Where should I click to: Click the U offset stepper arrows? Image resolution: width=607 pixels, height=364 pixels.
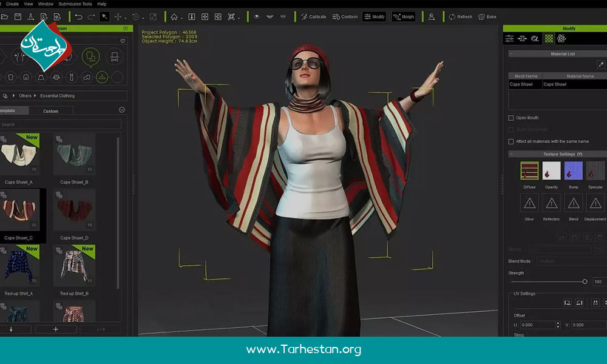558,325
